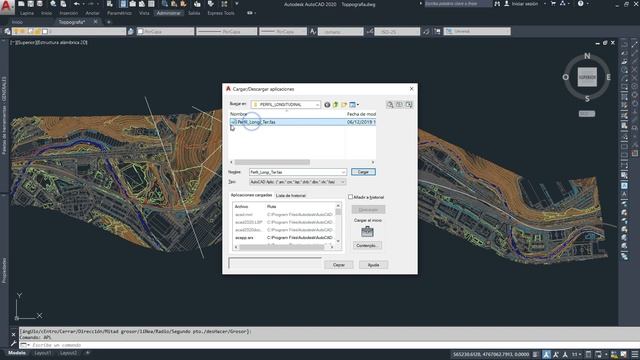Screen dimensions: 640x360
Task: Click the file list horizontal scrollbar
Action: [x=302, y=162]
